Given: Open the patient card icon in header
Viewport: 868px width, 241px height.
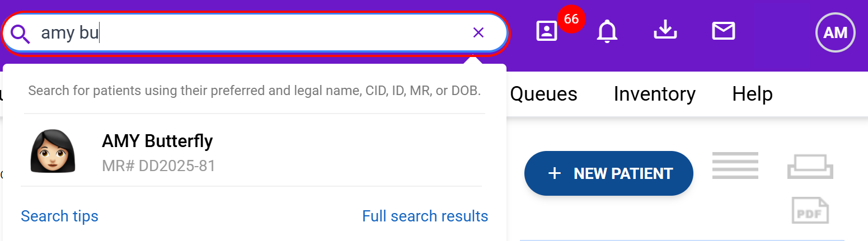Looking at the screenshot, I should 547,31.
